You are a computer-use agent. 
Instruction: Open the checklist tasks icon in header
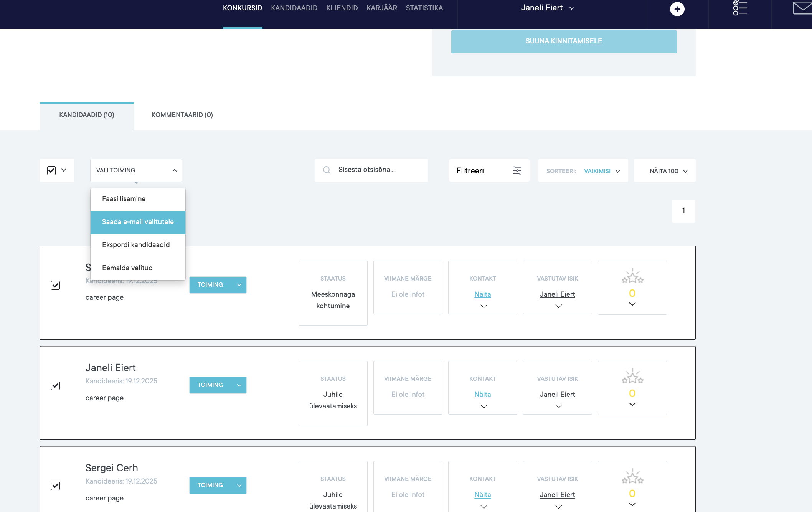click(740, 8)
